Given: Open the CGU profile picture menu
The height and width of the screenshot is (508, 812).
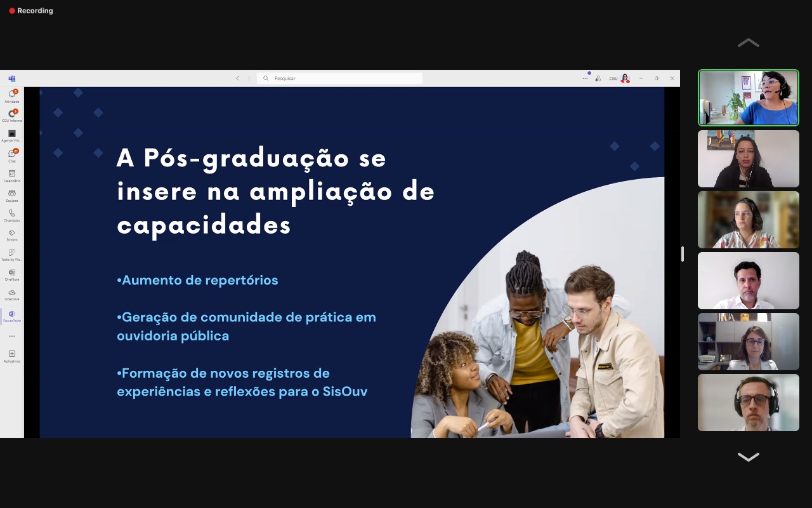Looking at the screenshot, I should click(625, 78).
